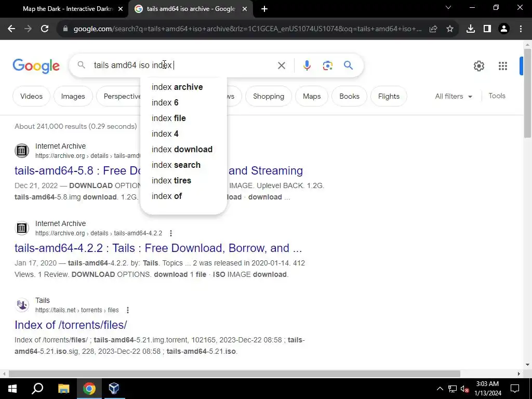The height and width of the screenshot is (399, 532).
Task: Open Chrome three-dot menu
Action: tap(521, 29)
